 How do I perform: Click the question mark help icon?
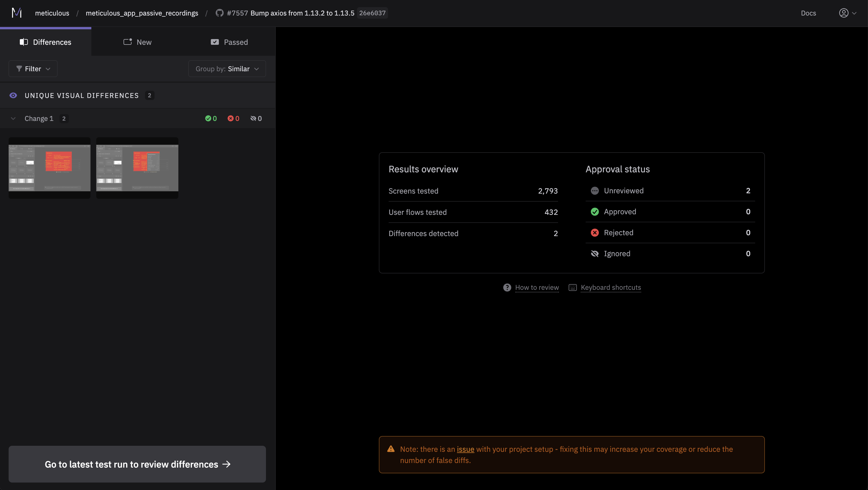[x=507, y=288]
